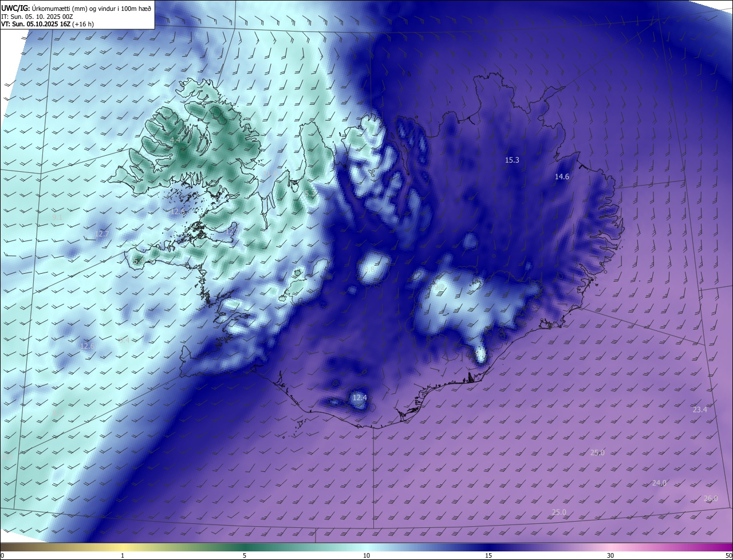Click the 4.4 value in the Westfjords

click(175, 140)
